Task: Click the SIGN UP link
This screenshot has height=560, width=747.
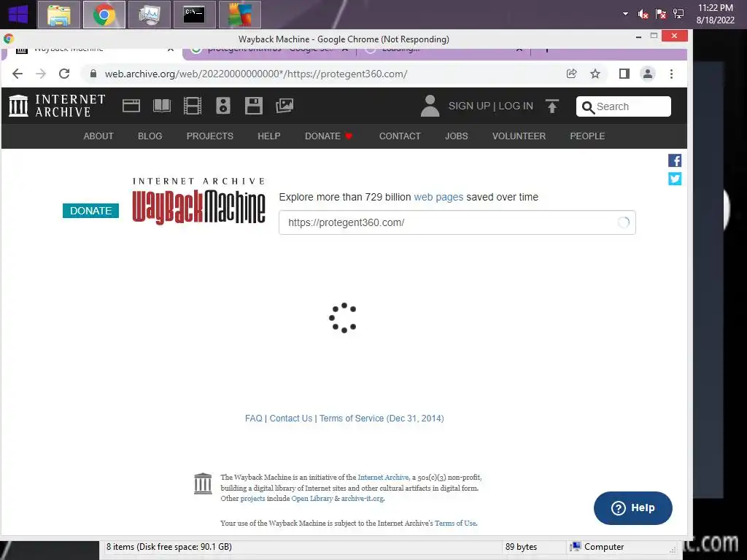Action: (469, 106)
